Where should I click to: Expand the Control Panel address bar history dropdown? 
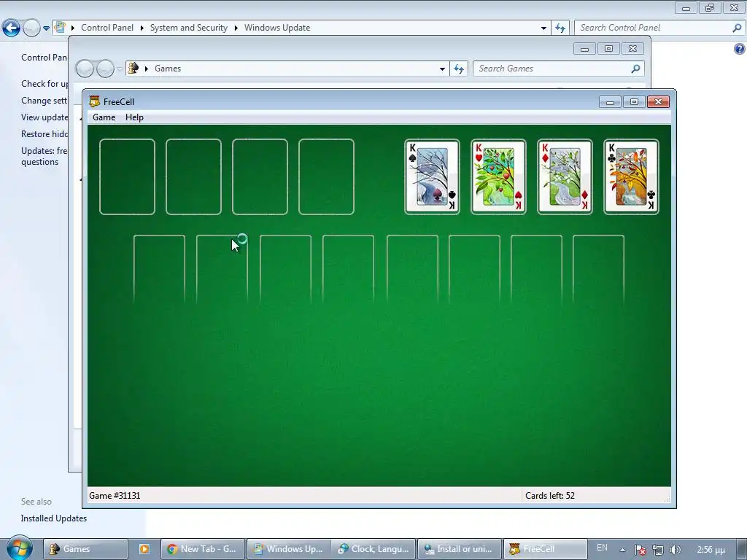pos(543,28)
